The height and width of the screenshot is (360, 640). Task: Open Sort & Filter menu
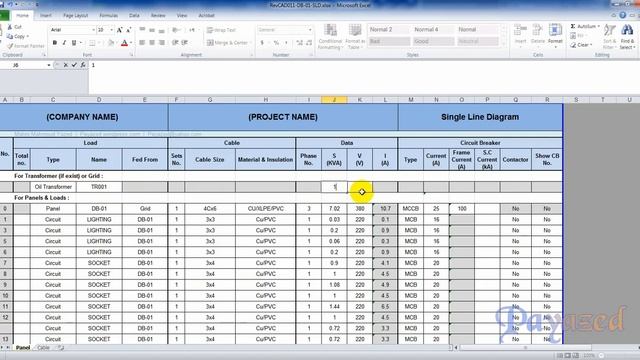click(609, 36)
